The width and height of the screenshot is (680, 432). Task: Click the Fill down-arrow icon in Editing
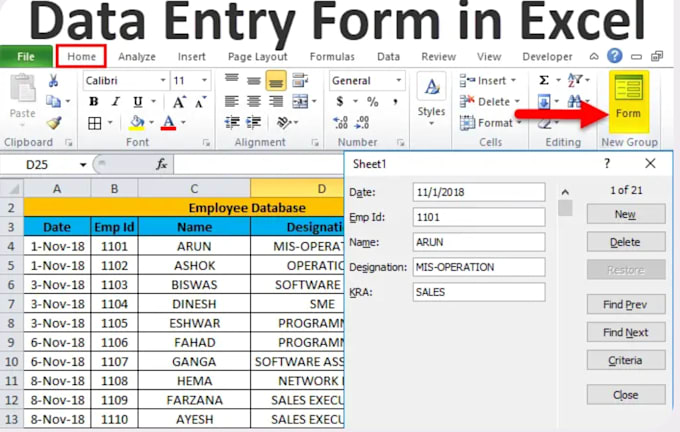(x=544, y=102)
